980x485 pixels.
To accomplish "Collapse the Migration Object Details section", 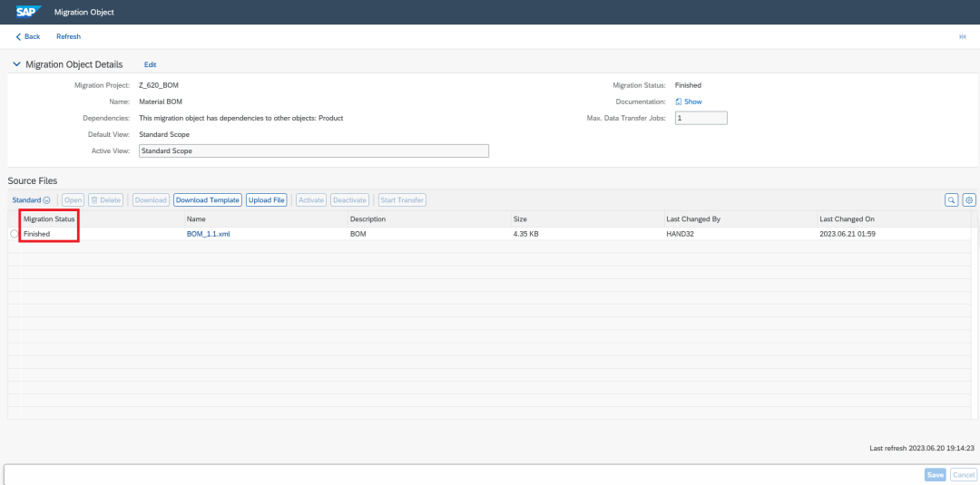I will [x=16, y=64].
